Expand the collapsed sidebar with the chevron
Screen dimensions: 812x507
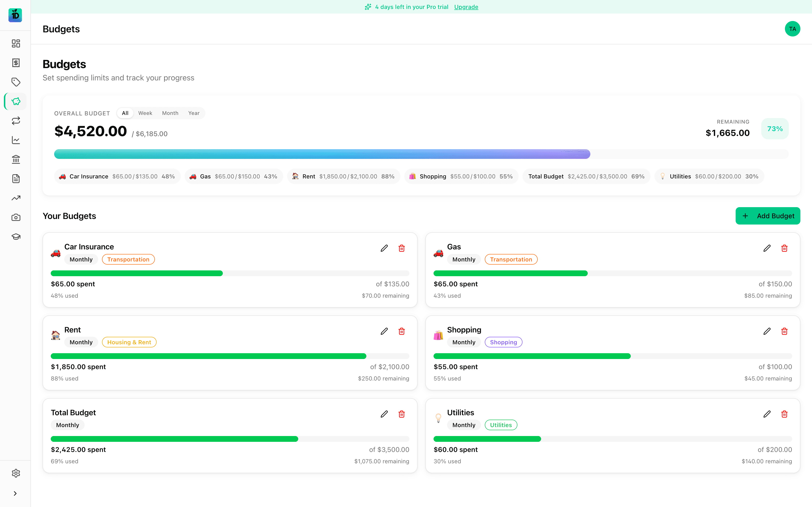(15, 493)
